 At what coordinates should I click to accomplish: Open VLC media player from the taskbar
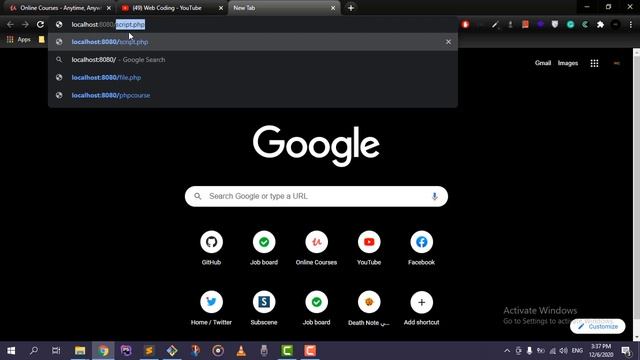coord(241,351)
